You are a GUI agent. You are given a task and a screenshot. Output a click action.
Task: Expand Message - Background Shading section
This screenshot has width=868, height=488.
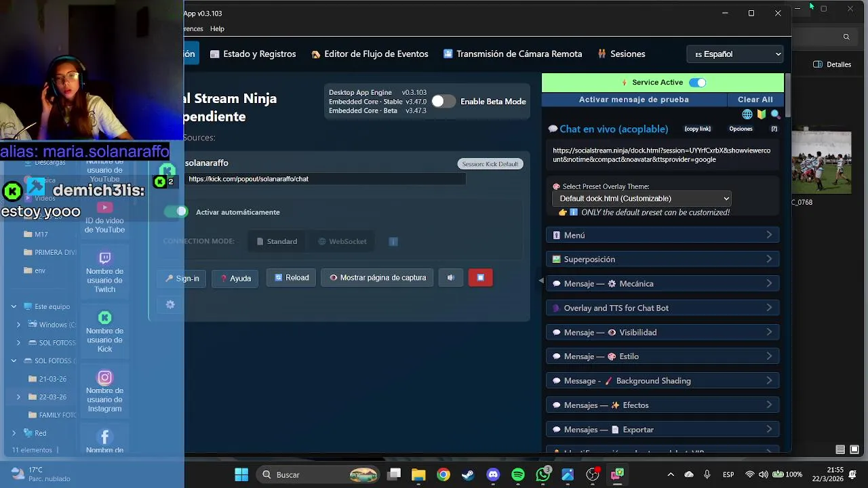(x=663, y=381)
